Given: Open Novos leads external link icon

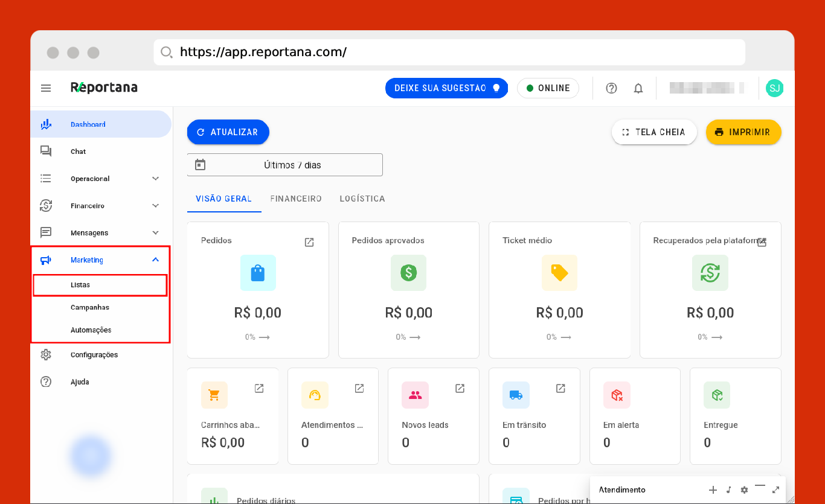Looking at the screenshot, I should point(460,388).
